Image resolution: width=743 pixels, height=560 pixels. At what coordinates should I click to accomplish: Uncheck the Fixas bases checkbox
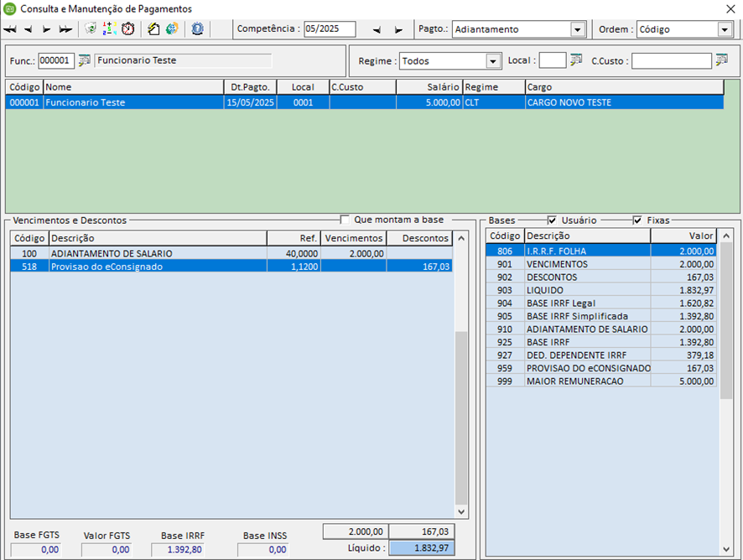pos(637,220)
